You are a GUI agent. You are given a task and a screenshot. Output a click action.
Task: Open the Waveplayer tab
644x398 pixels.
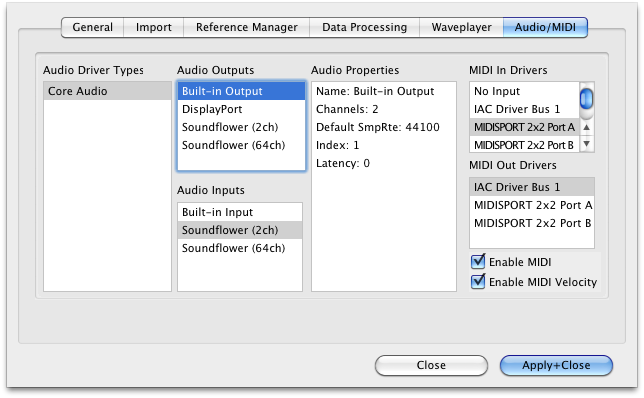coord(461,28)
